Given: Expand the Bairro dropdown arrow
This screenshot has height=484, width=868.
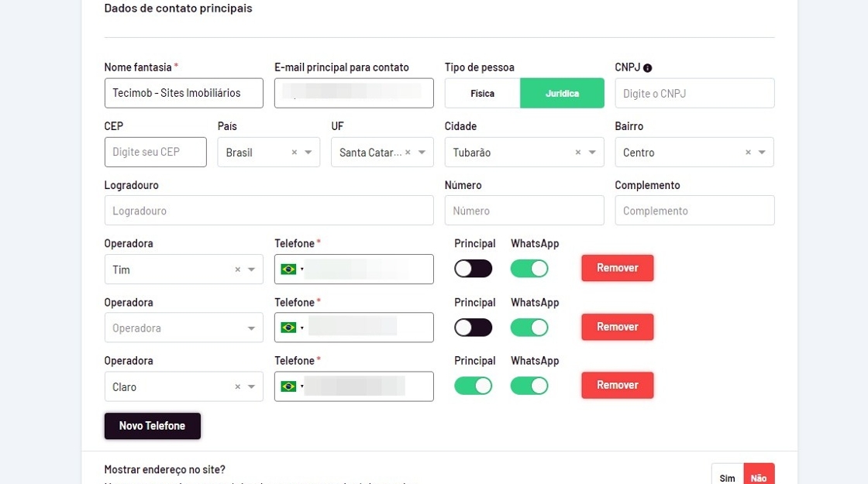Looking at the screenshot, I should click(x=763, y=153).
